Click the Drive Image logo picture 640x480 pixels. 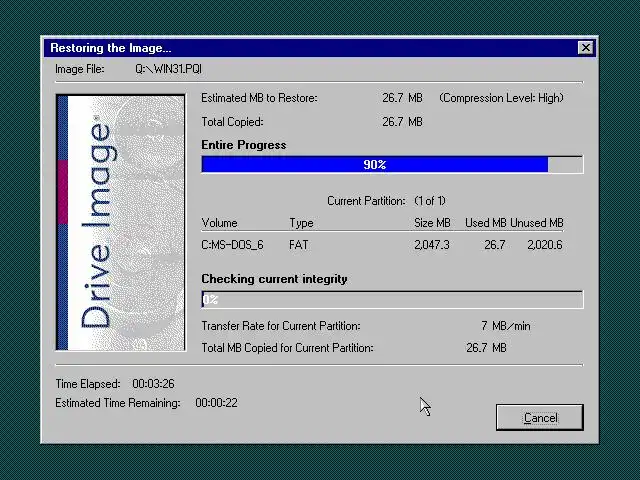[120, 222]
